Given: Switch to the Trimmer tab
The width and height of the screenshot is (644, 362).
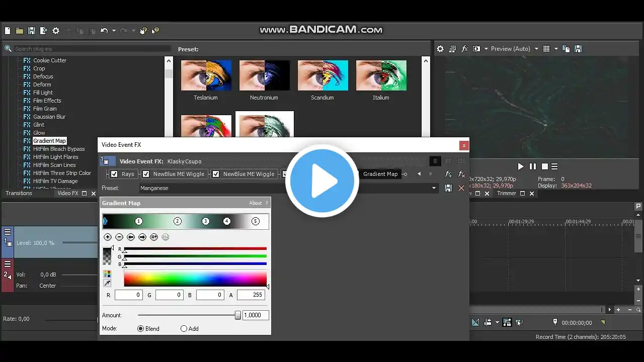Looking at the screenshot, I should point(507,193).
